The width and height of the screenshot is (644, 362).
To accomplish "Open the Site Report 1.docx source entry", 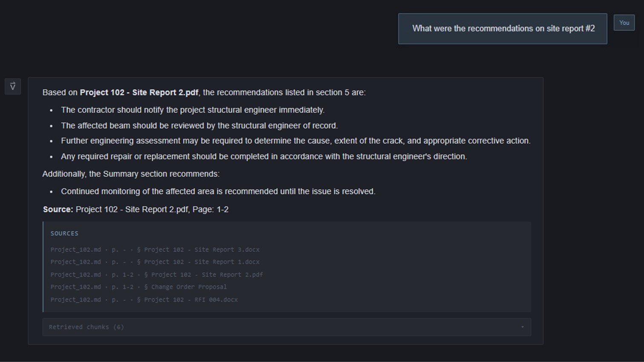I will coord(155,262).
